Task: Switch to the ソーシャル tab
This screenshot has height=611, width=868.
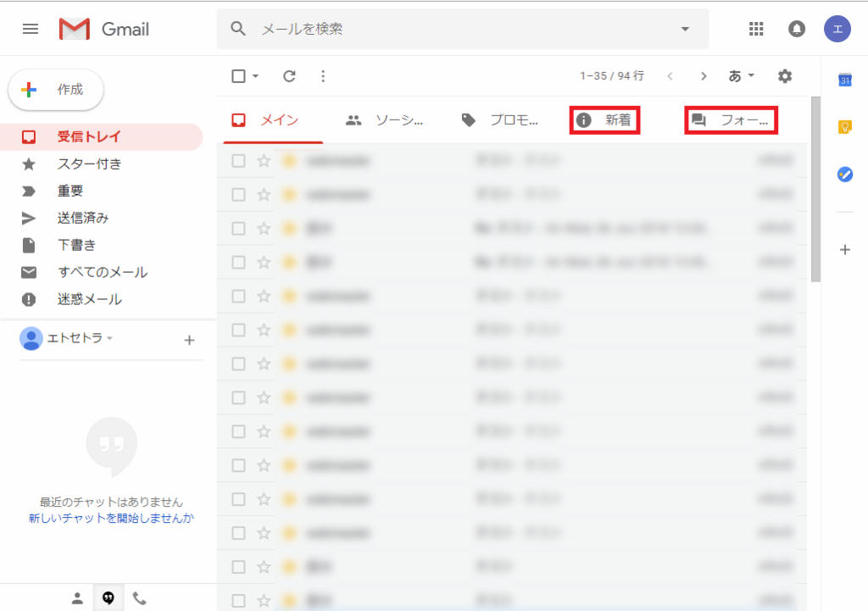Action: pyautogui.click(x=386, y=120)
